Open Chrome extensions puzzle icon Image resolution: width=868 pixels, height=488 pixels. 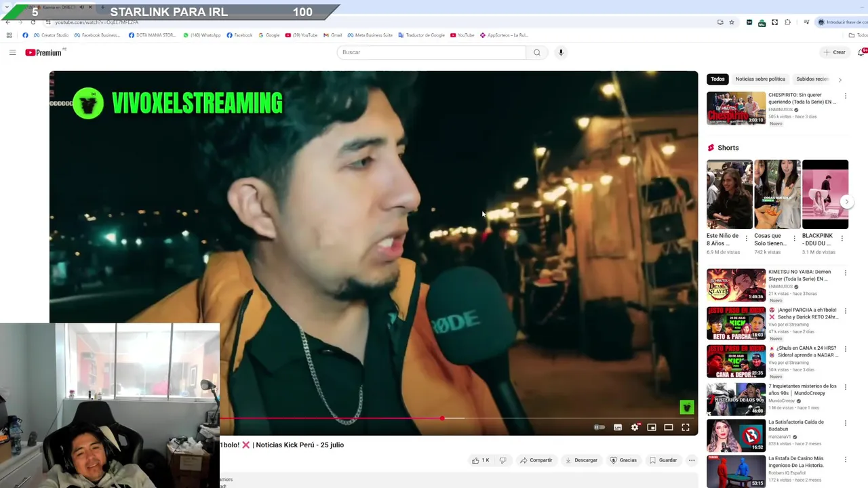pos(787,22)
